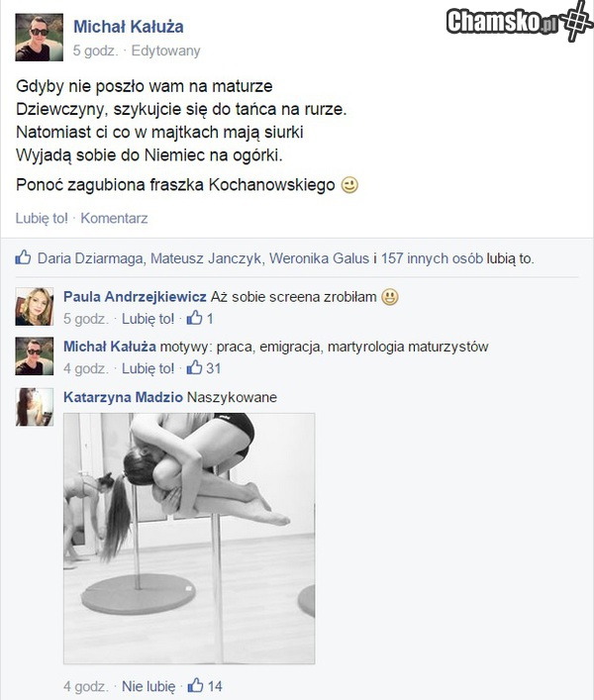Open Daria Dziarmaga's profile link
Viewport: 594px width, 700px height.
[90, 258]
